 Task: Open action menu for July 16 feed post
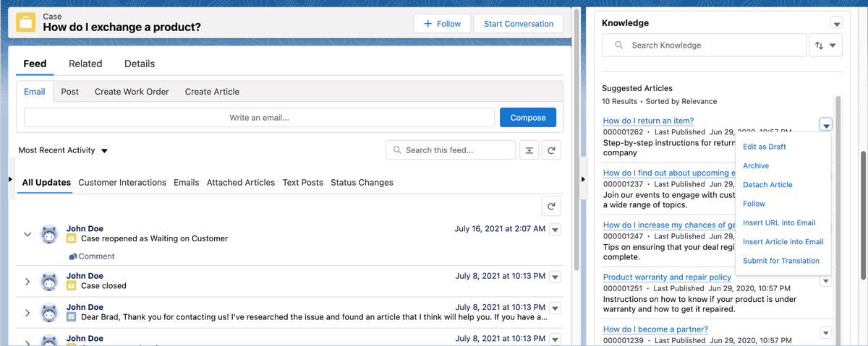click(555, 230)
